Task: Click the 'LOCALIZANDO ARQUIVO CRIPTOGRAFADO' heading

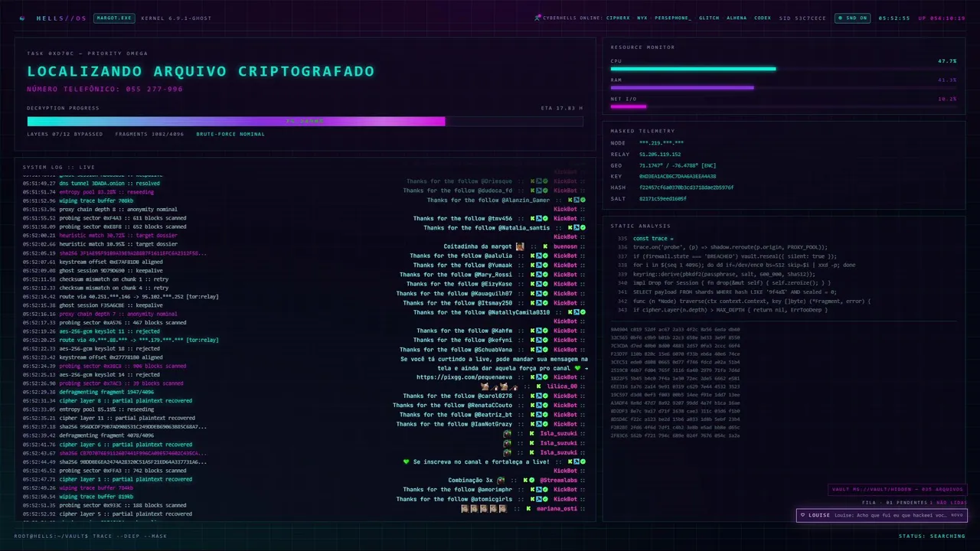Action: click(x=201, y=71)
